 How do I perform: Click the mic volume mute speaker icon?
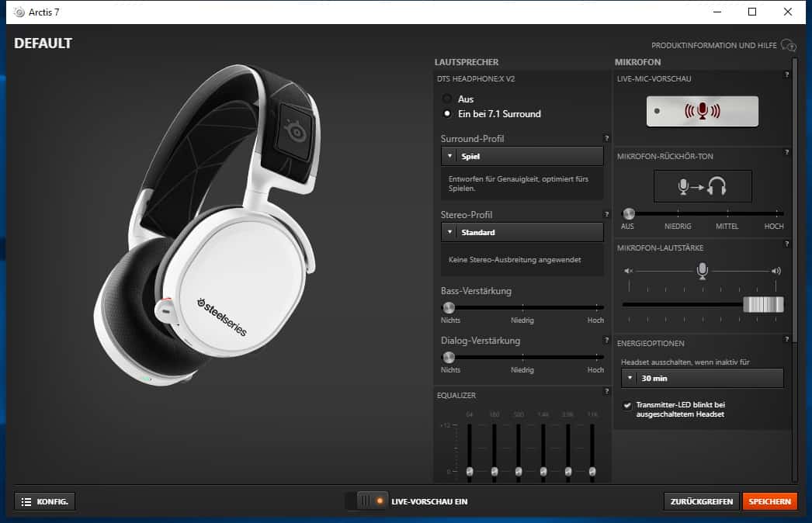[x=628, y=271]
